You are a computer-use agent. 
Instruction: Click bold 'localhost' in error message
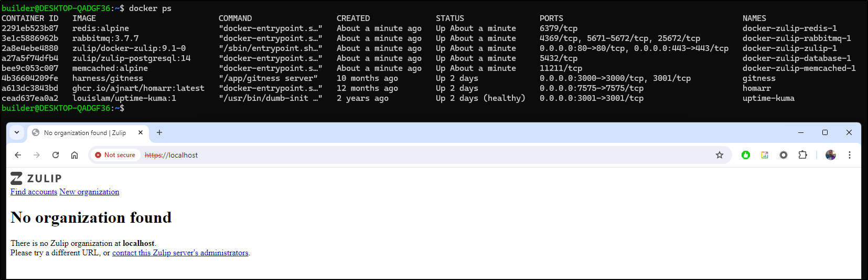[x=138, y=243]
